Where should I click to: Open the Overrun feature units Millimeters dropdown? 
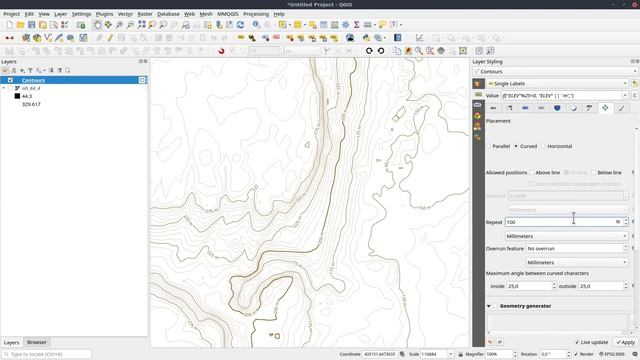tap(577, 263)
